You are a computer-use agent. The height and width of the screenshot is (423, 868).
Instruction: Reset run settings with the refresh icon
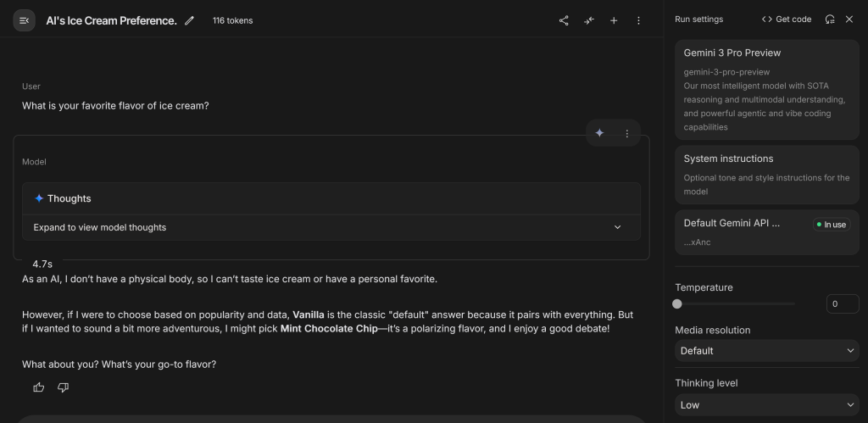pos(830,19)
